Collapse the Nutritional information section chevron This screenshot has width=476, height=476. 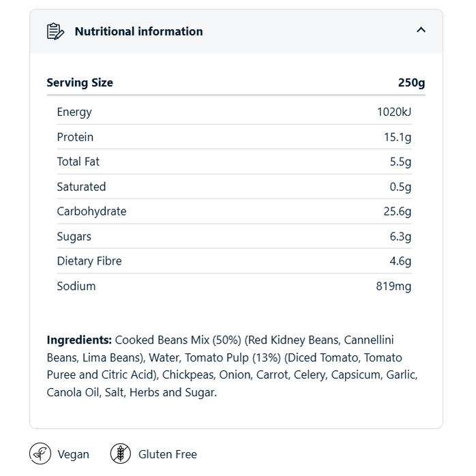pos(421,30)
